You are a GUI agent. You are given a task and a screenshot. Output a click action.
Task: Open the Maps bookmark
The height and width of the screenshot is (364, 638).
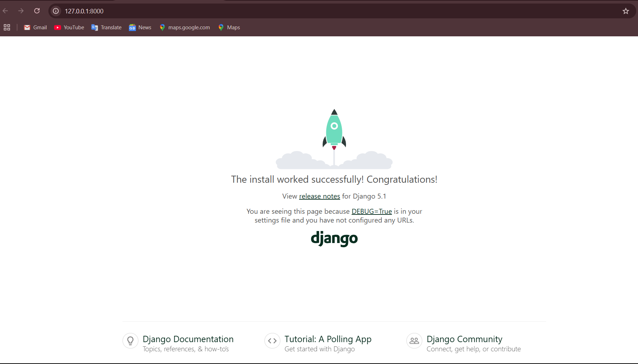tap(229, 28)
